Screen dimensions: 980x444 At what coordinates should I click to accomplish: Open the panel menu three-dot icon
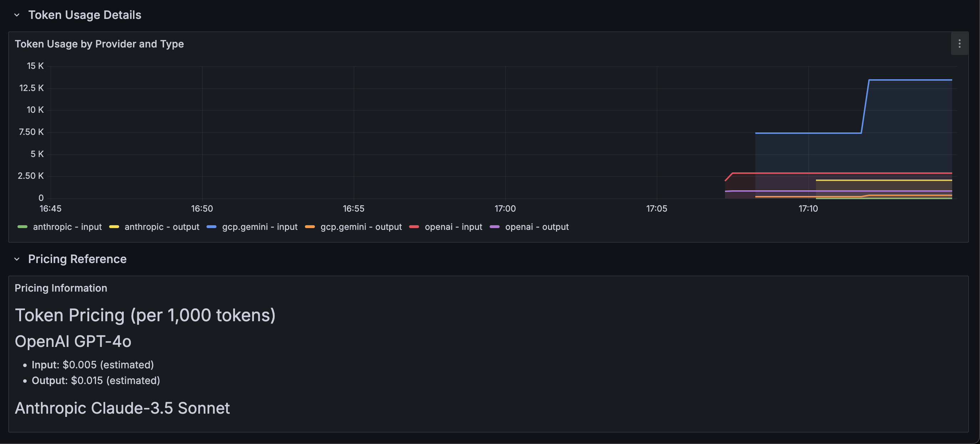click(x=959, y=44)
